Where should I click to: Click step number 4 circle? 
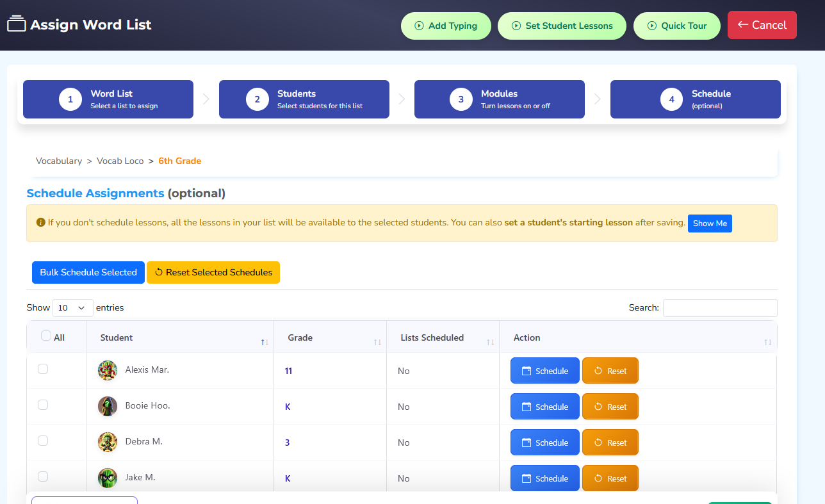pyautogui.click(x=671, y=99)
